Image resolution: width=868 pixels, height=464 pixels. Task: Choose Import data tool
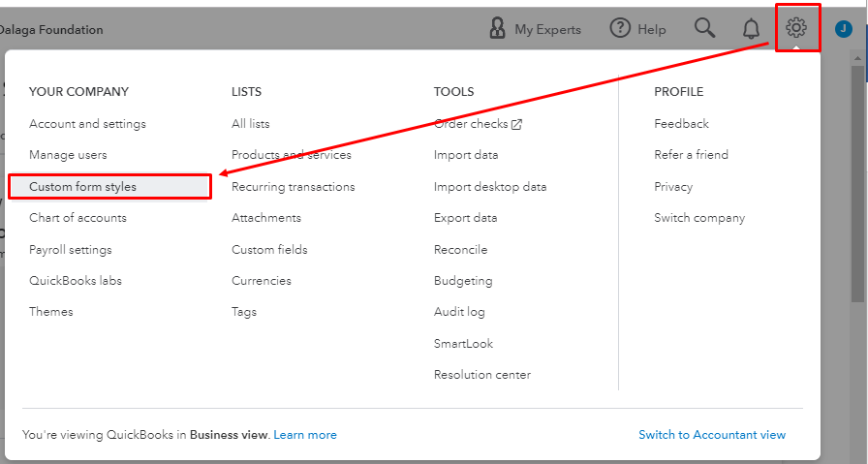point(466,155)
